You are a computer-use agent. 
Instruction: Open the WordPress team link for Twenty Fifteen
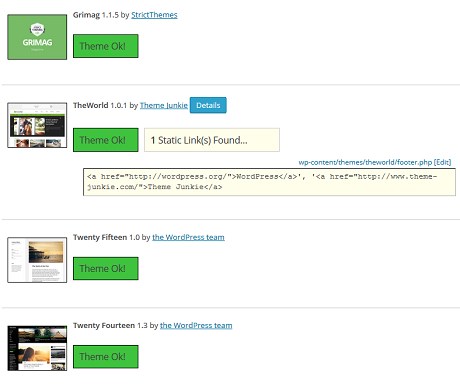pos(188,237)
